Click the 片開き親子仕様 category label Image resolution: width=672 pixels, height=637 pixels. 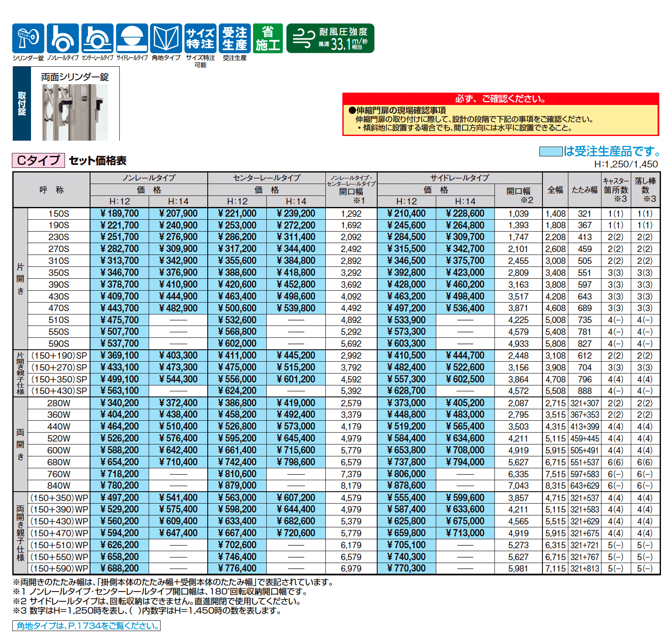click(20, 374)
